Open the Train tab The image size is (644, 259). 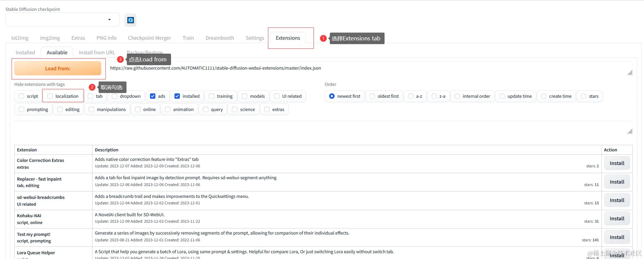tap(188, 38)
